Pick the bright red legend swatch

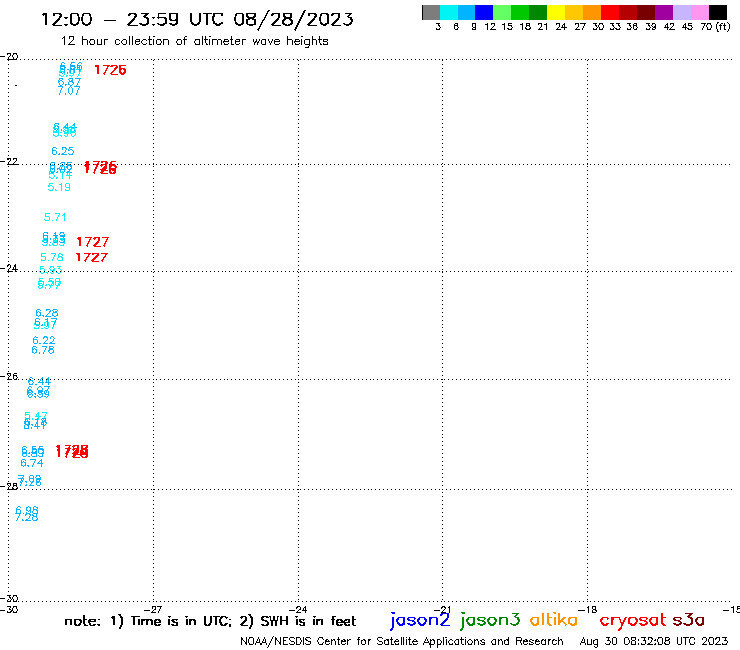coord(610,12)
